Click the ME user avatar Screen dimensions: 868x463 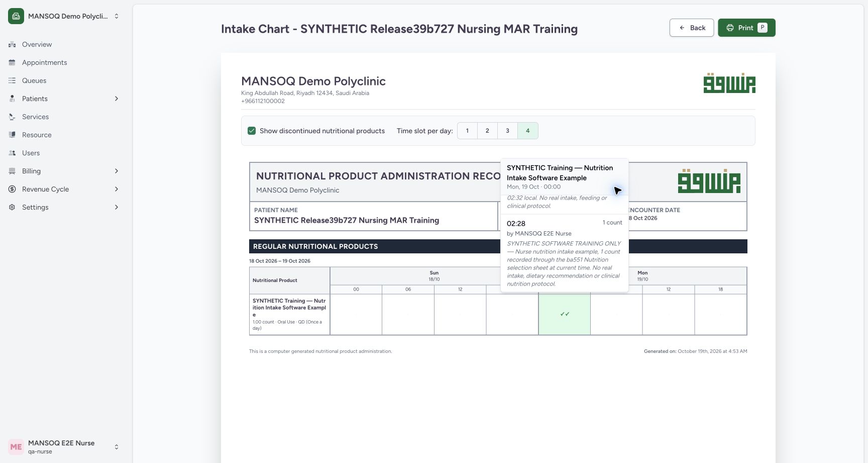pyautogui.click(x=16, y=447)
